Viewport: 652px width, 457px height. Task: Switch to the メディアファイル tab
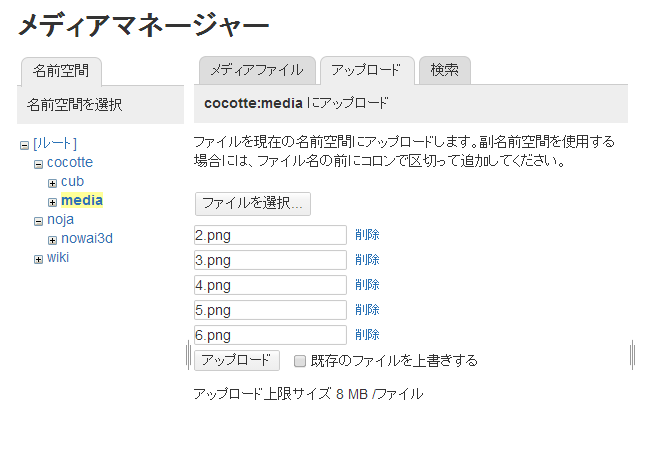[257, 70]
